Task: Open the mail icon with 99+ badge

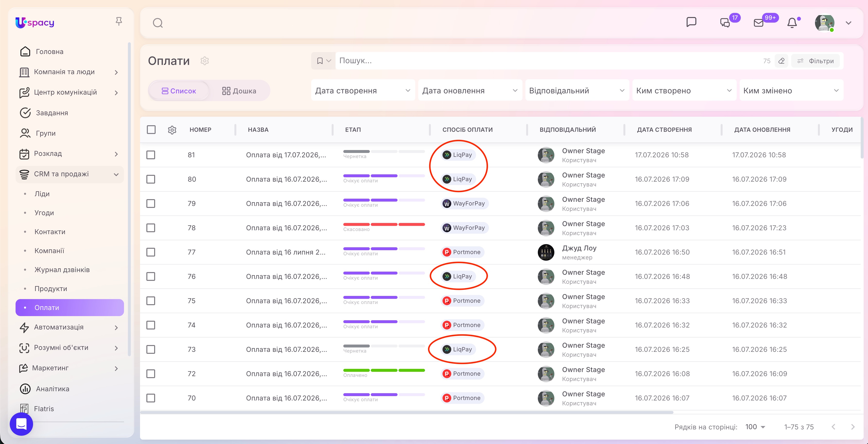Action: [x=758, y=23]
